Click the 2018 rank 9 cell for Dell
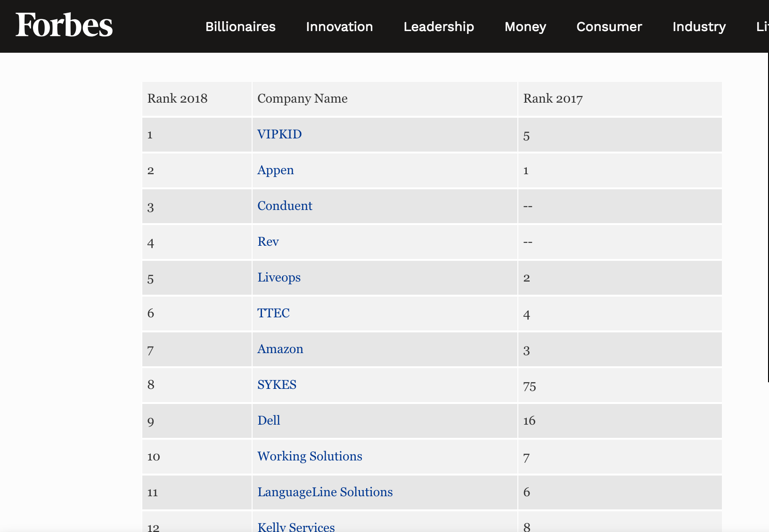Image resolution: width=769 pixels, height=532 pixels. click(x=197, y=421)
